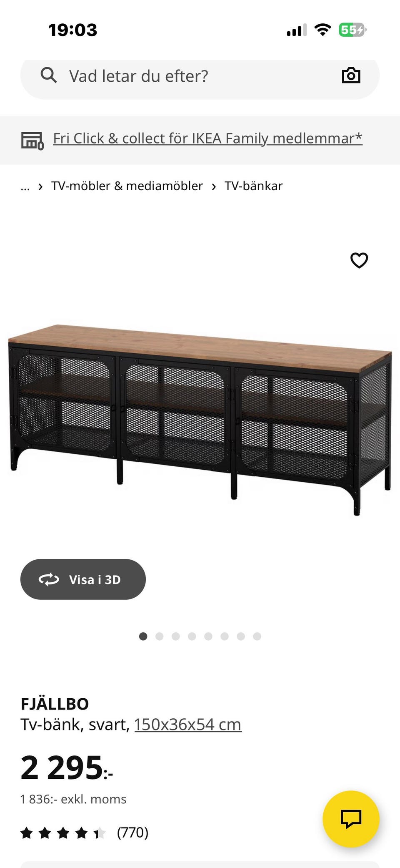Open the star rating reviews
The image size is (400, 868).
click(63, 833)
